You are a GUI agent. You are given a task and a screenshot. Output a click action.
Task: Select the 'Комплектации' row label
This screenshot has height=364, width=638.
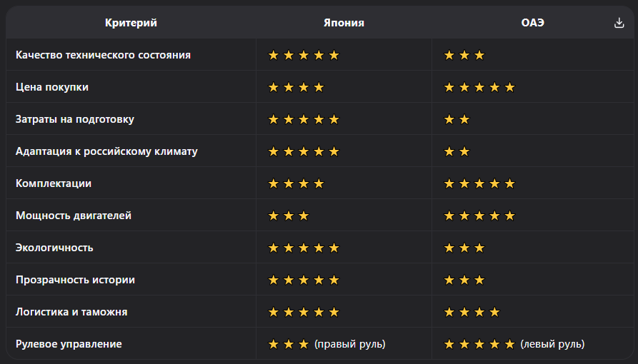(x=54, y=183)
